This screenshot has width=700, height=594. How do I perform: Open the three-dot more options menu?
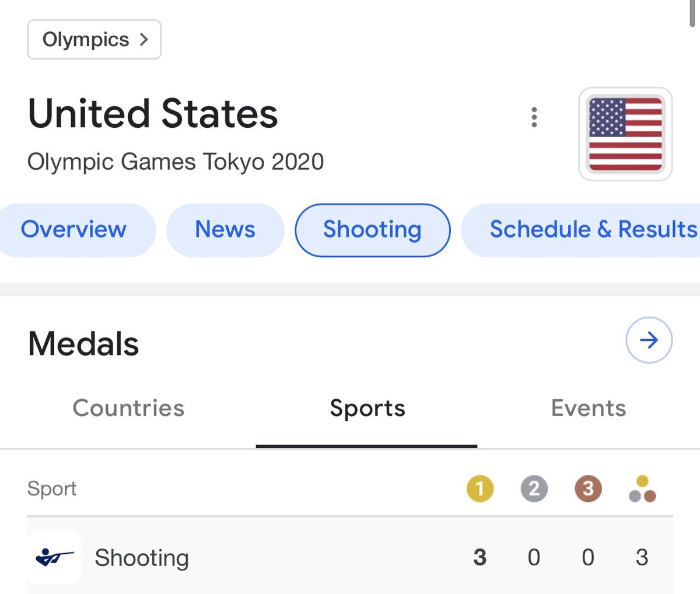pos(534,117)
